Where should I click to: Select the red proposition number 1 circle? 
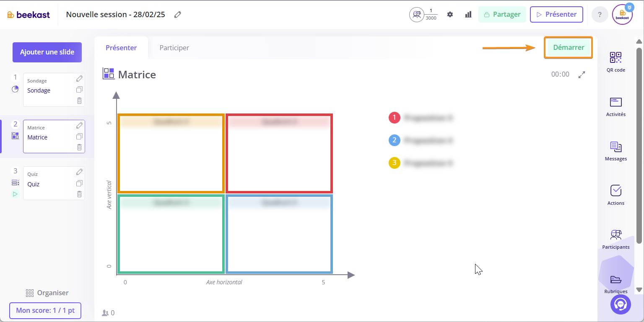tap(395, 118)
